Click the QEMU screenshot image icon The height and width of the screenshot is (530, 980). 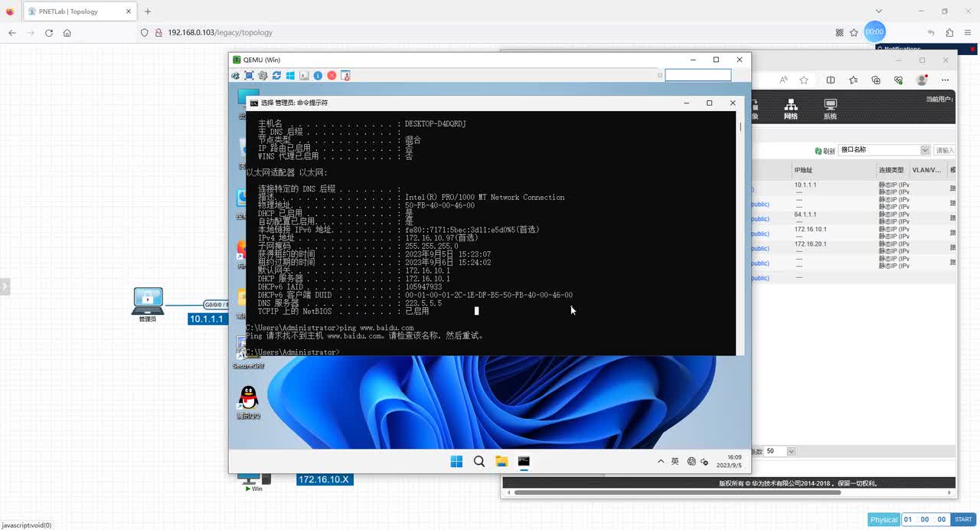(x=304, y=76)
